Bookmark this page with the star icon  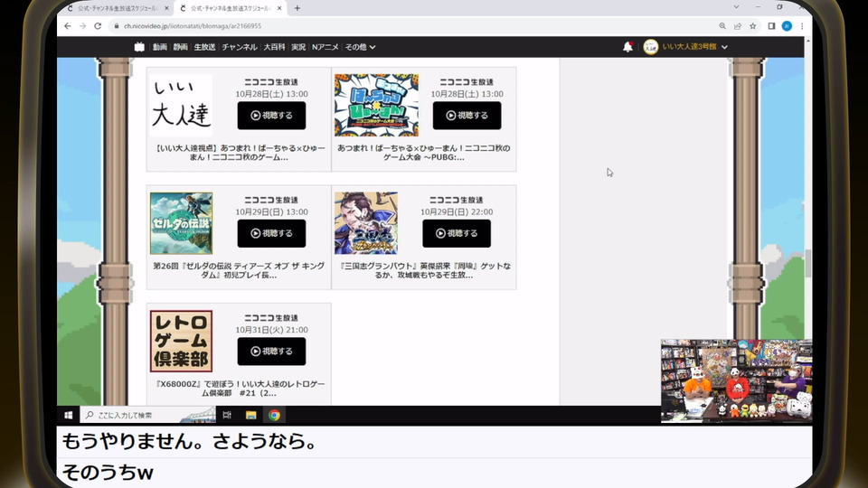(753, 26)
